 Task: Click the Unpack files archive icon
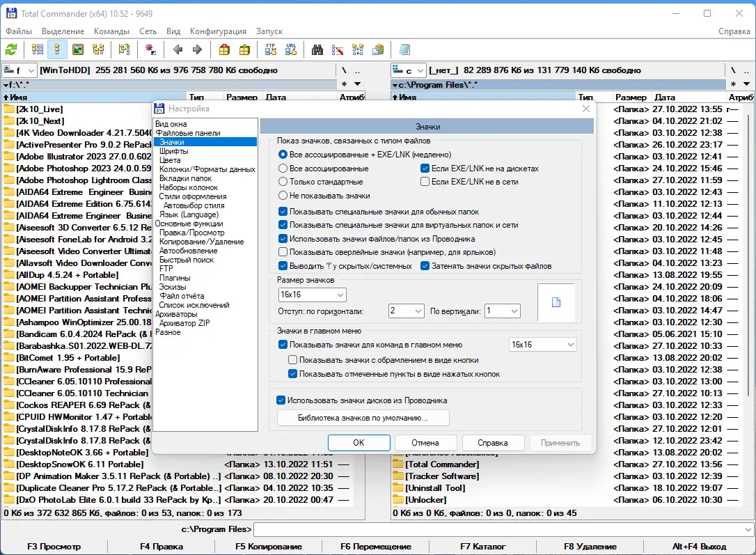tap(245, 49)
